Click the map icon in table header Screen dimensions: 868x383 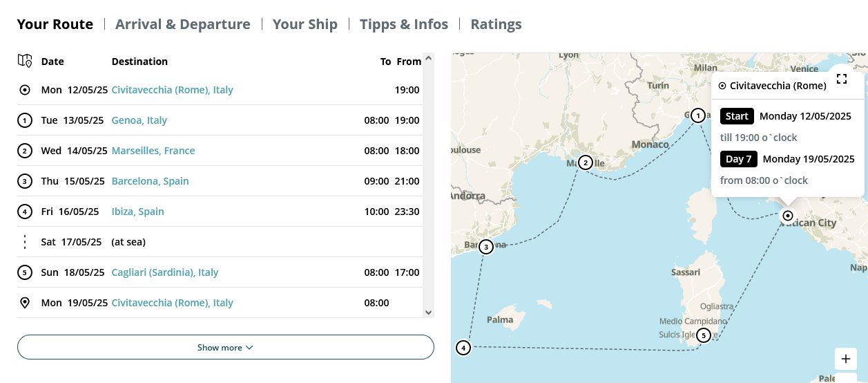coord(25,61)
